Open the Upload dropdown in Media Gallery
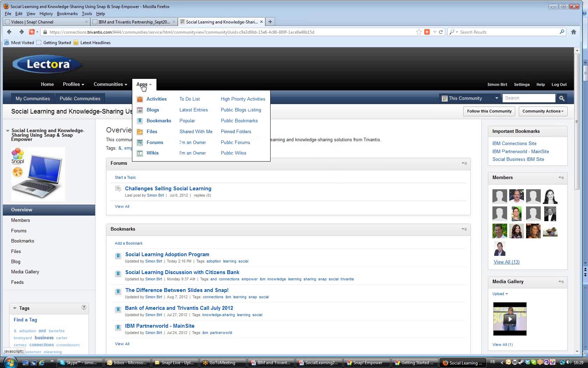The height and width of the screenshot is (368, 588). tap(500, 294)
